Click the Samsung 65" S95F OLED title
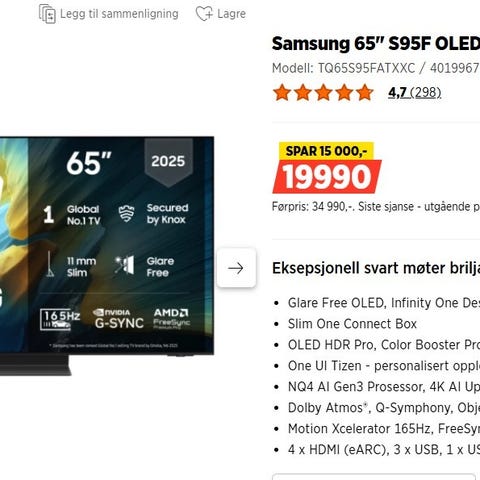The image size is (480, 480). 376,44
